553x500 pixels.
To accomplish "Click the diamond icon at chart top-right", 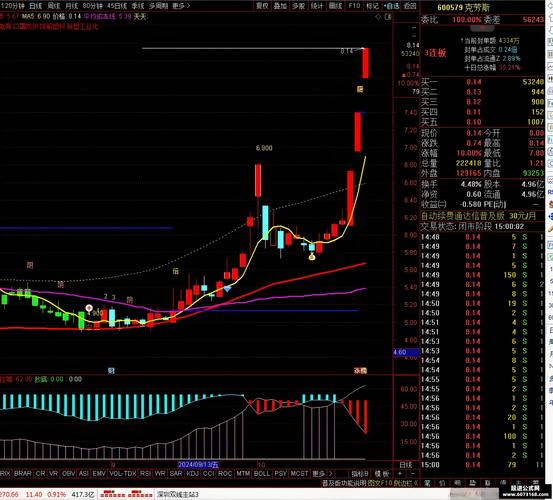I will [x=378, y=17].
